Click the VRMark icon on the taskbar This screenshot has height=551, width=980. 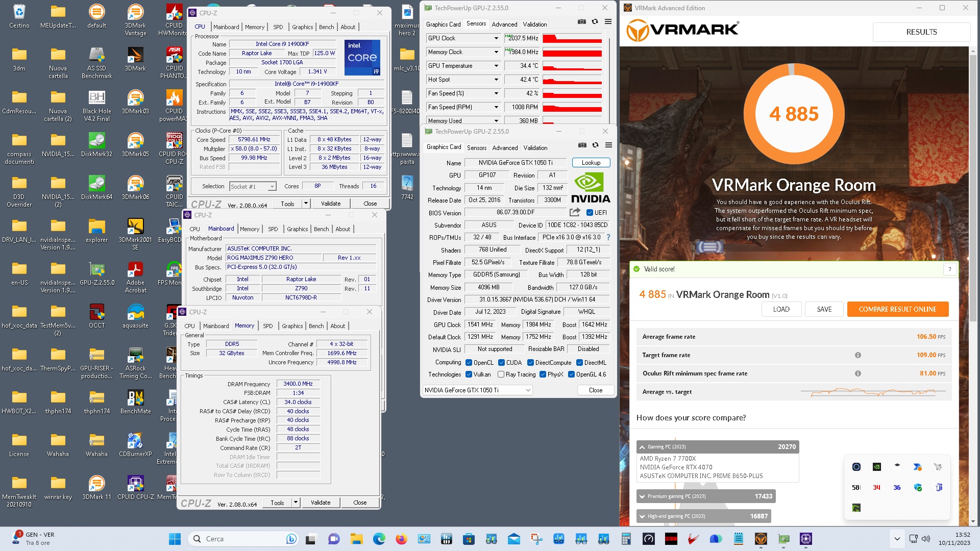(761, 539)
